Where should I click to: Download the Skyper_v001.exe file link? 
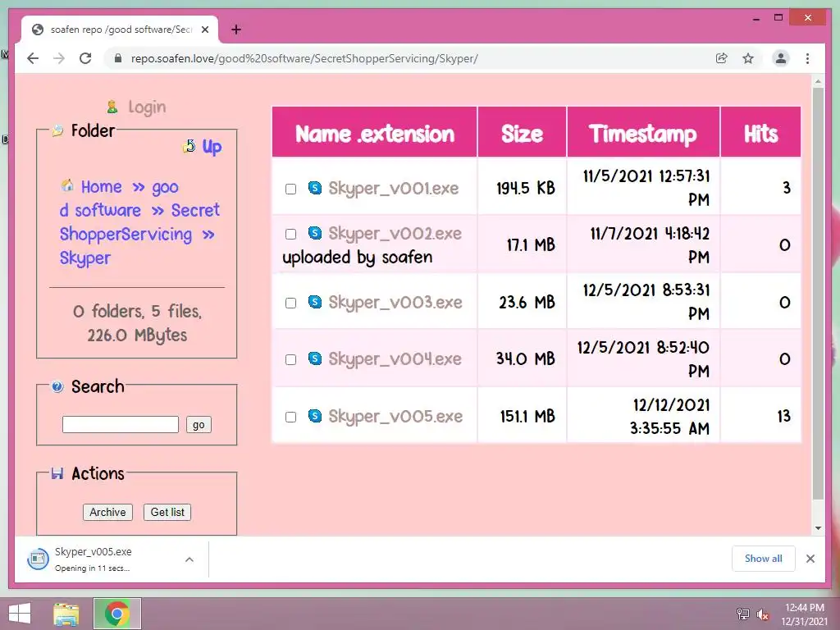coord(393,188)
